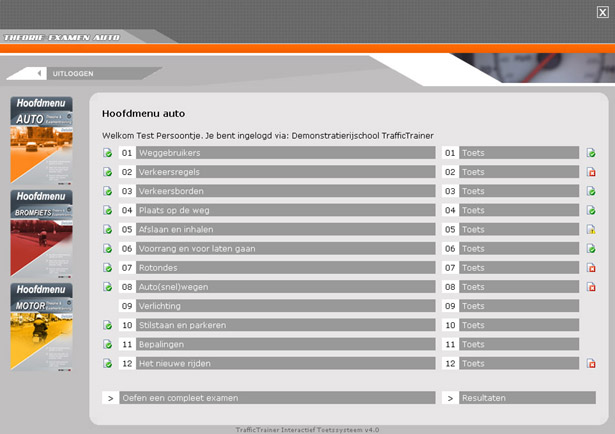The height and width of the screenshot is (434, 615).
Task: Launch Toets 07
Action: pos(510,268)
